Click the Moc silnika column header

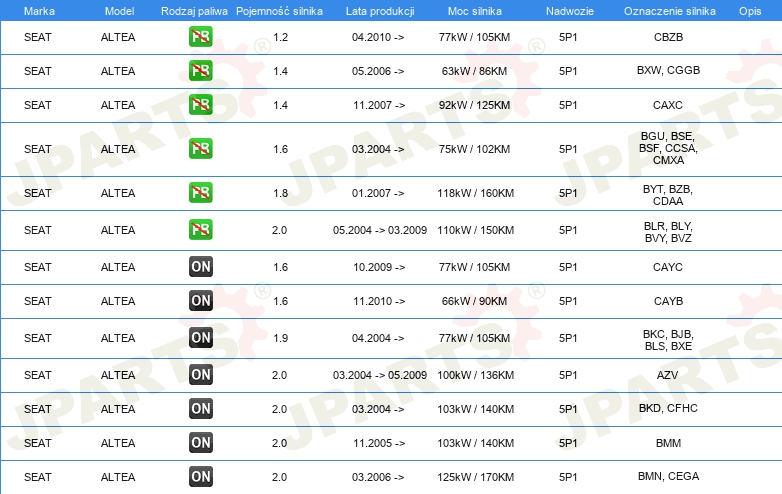[475, 11]
